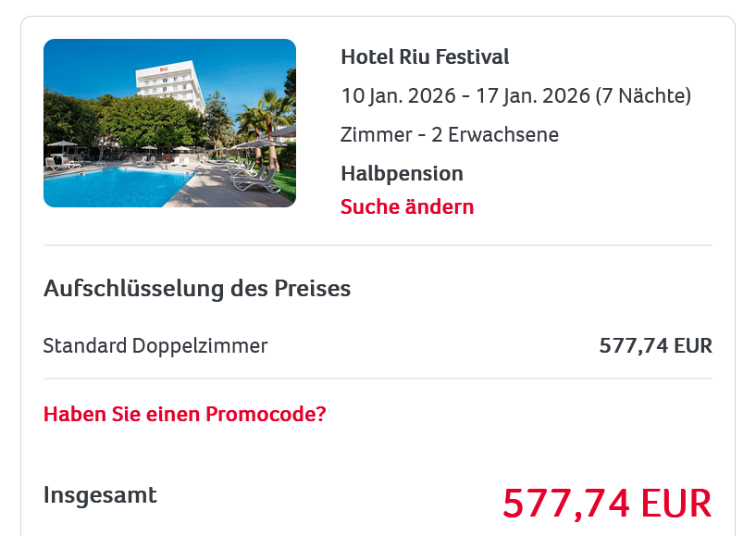Select the Hotel Riu Festival title
756x536 pixels.
click(x=425, y=57)
